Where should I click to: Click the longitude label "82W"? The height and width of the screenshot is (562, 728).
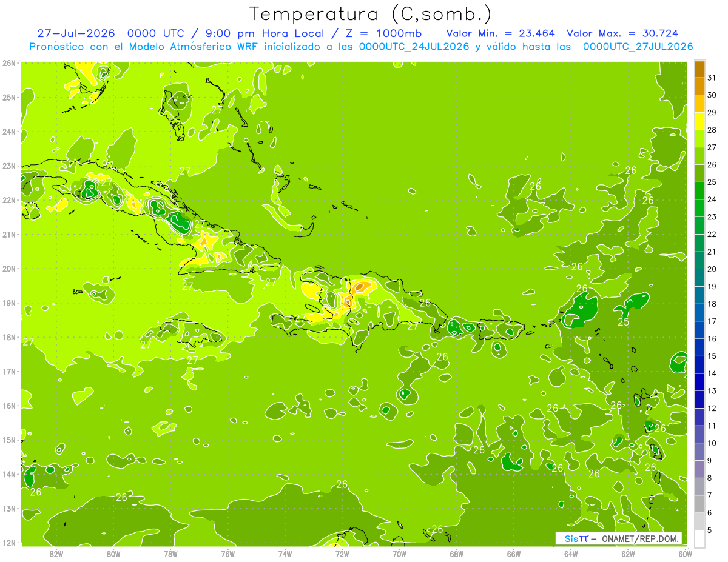click(x=56, y=554)
